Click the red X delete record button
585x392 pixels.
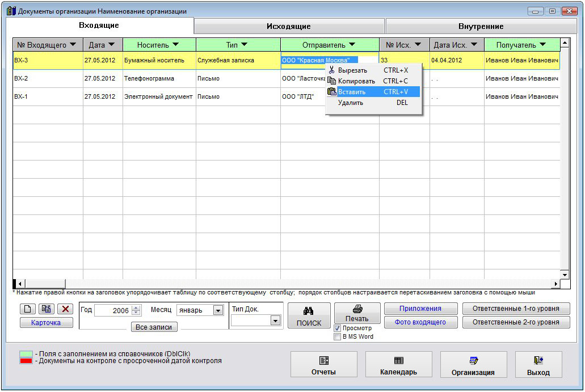click(66, 309)
